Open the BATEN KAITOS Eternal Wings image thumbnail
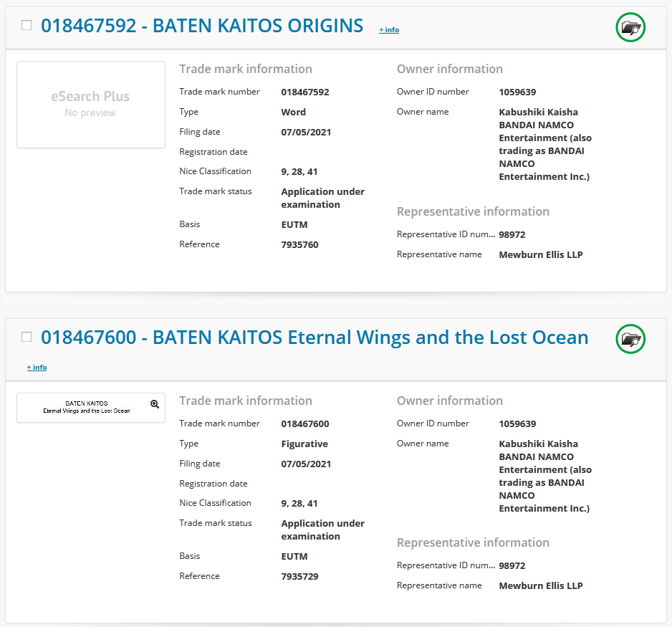Viewport: 672px width, 627px height. (87, 407)
